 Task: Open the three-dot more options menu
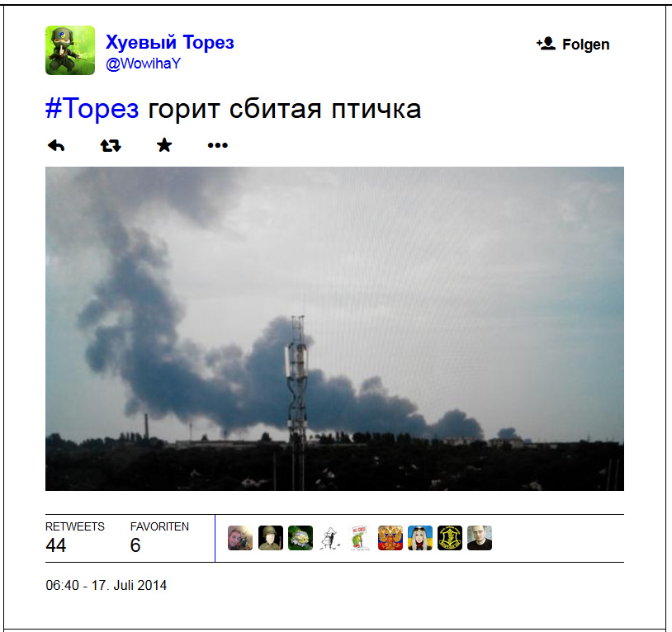218,145
